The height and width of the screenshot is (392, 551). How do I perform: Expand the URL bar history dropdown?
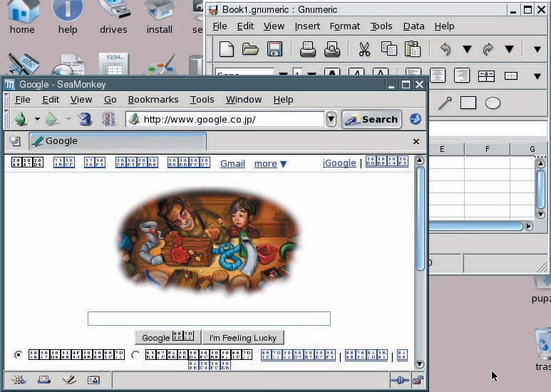click(x=331, y=119)
